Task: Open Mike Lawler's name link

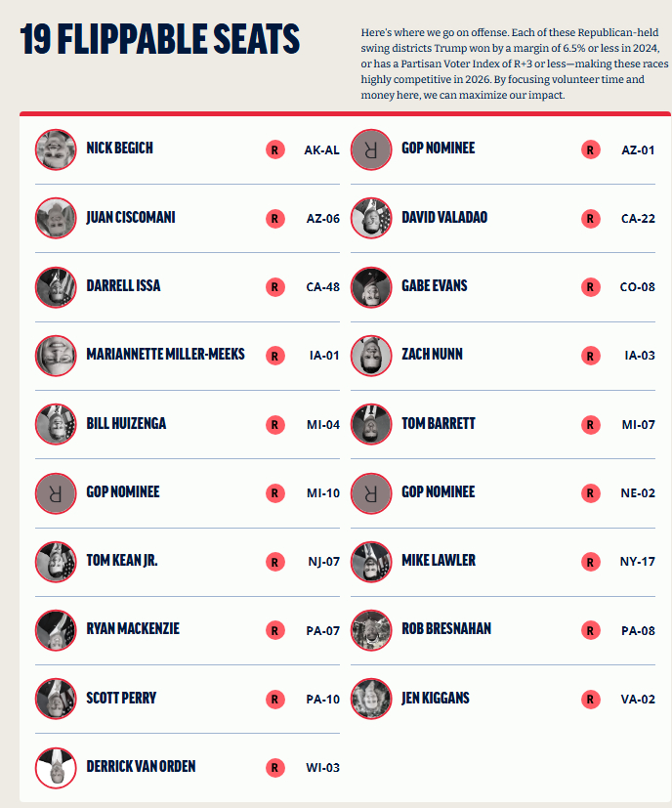Action: 439,561
